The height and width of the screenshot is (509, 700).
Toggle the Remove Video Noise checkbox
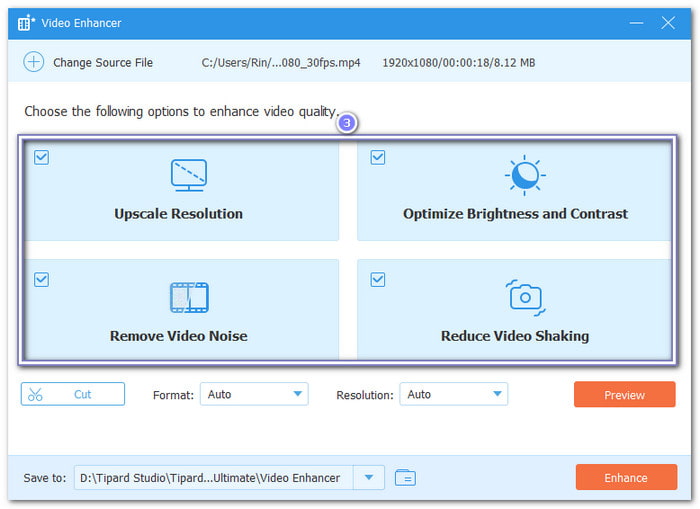coord(42,280)
